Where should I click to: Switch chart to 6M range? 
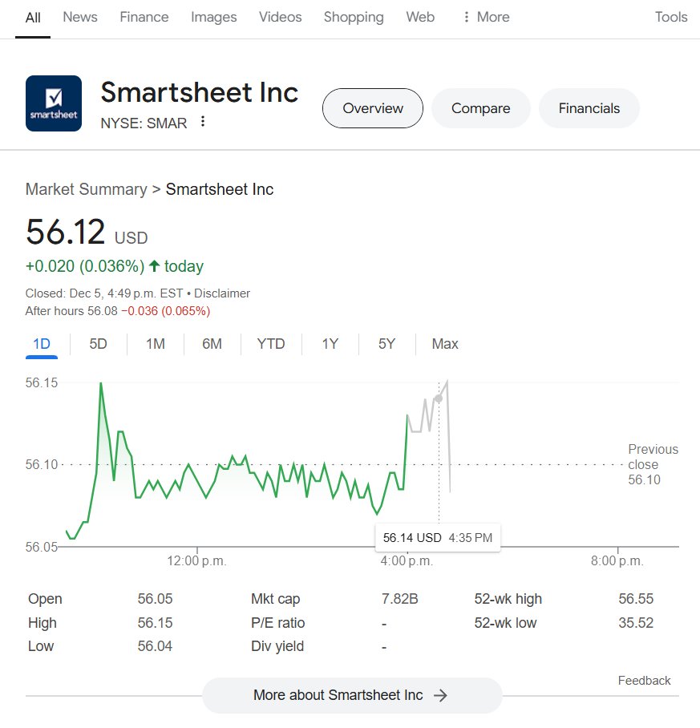212,344
